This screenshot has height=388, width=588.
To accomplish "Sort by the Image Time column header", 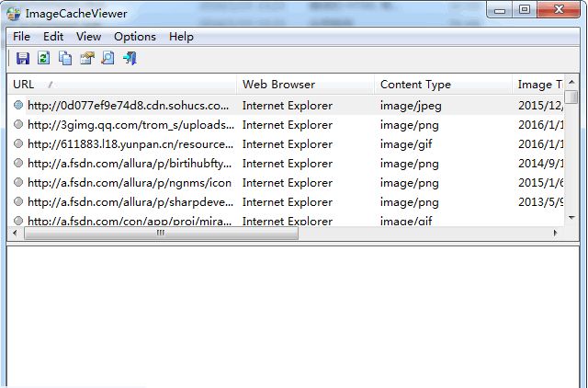I will click(x=538, y=85).
